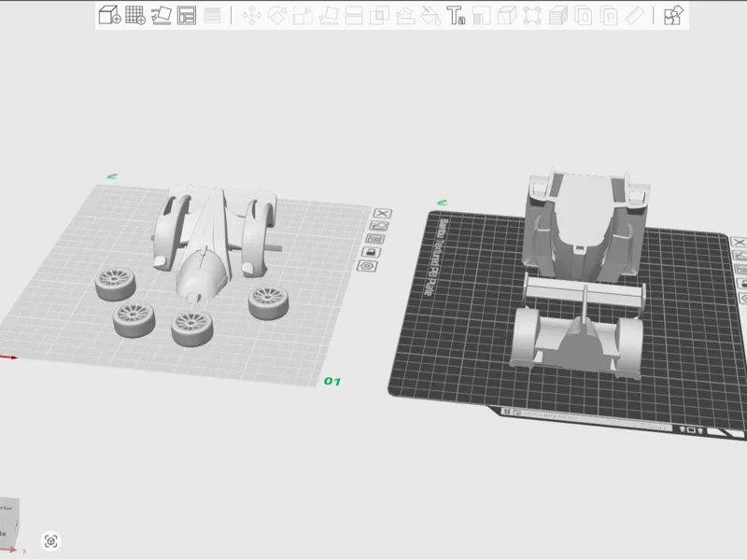This screenshot has width=747, height=560.
Task: Remove plate 01 with its X icon
Action: [x=383, y=214]
